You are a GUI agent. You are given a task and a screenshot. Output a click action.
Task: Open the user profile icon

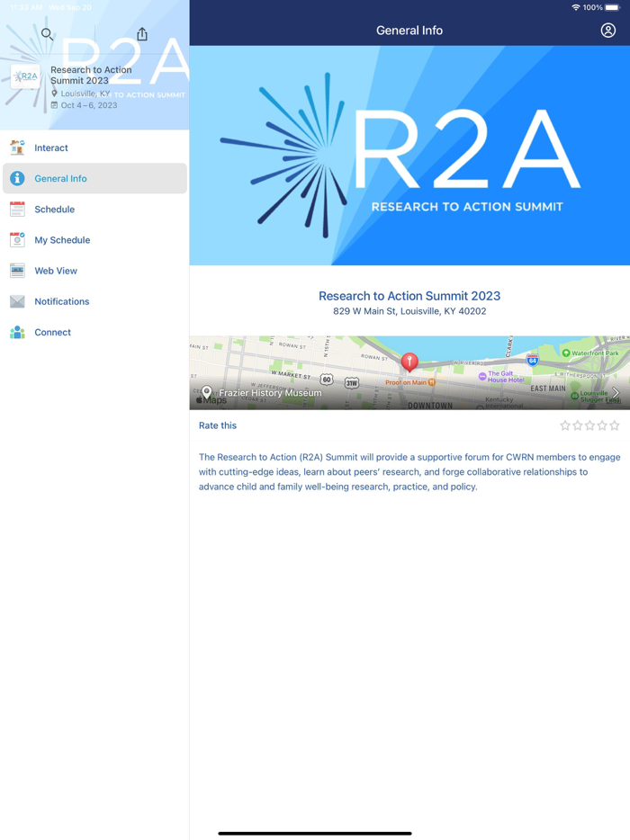pyautogui.click(x=608, y=31)
